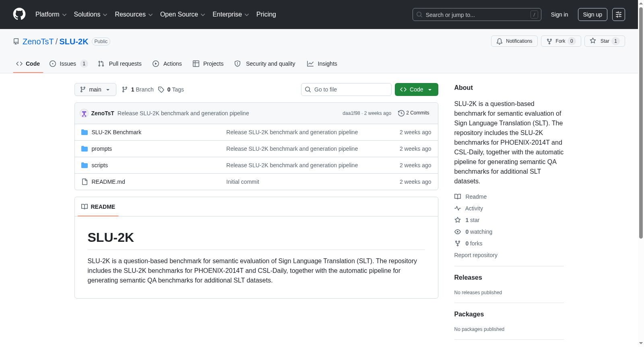
Task: Click the Go to file search field
Action: tap(346, 89)
